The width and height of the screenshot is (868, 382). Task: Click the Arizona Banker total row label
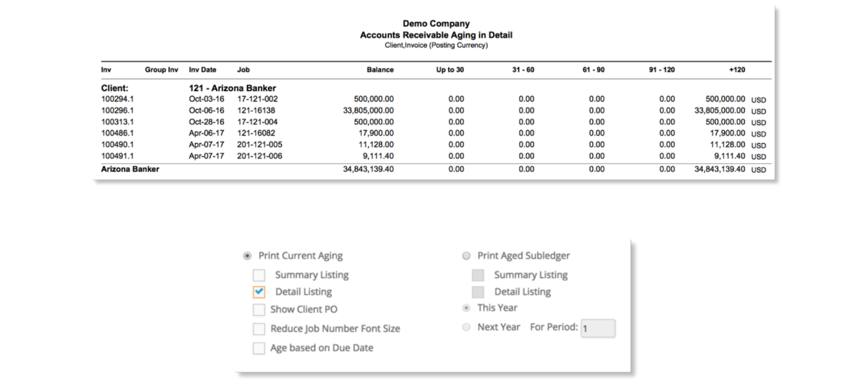130,169
